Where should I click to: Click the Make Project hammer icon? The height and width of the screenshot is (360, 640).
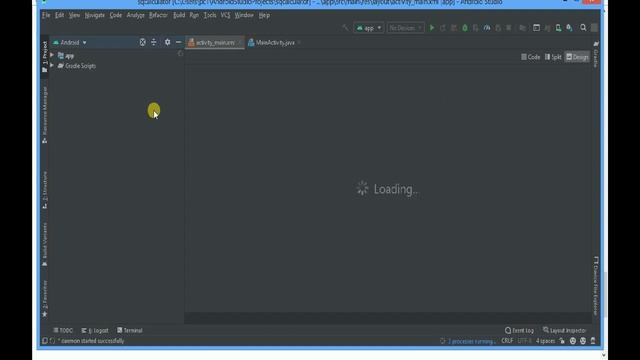coord(345,28)
